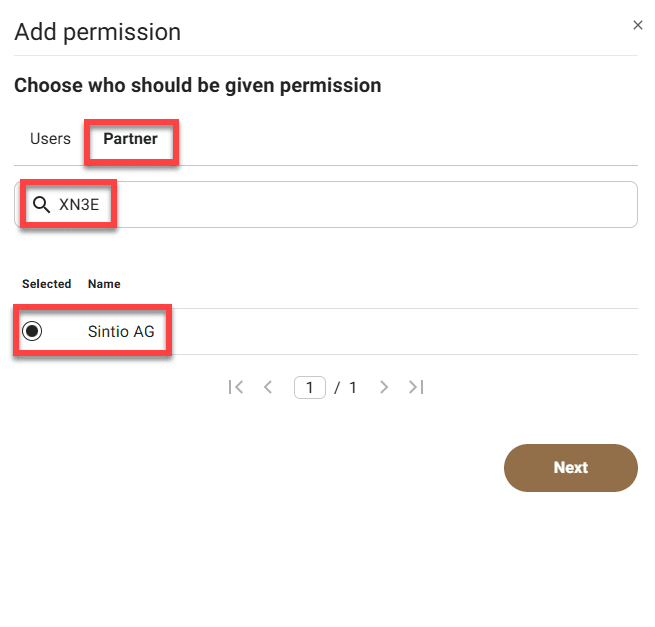Click the current page number box
The width and height of the screenshot is (655, 627).
pyautogui.click(x=310, y=387)
